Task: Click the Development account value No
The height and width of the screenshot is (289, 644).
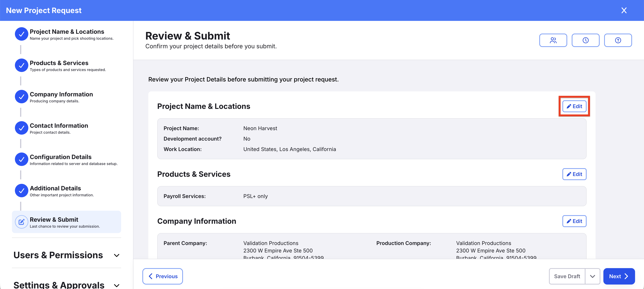Action: coord(247,139)
